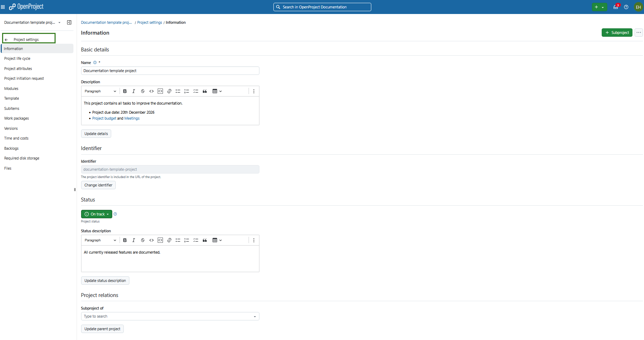644x340 pixels.
Task: Open Time and costs settings
Action: click(37, 138)
